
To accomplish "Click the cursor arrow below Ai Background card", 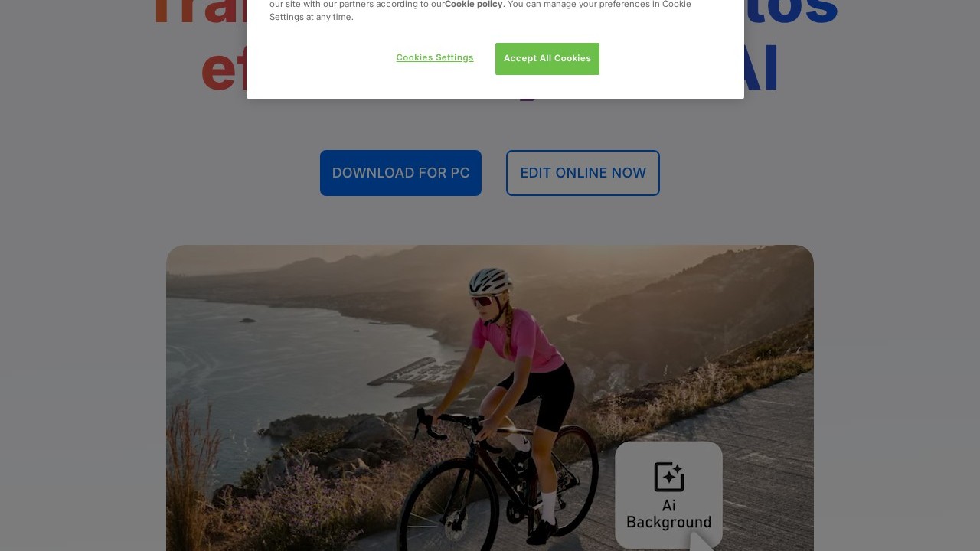I will pyautogui.click(x=701, y=542).
